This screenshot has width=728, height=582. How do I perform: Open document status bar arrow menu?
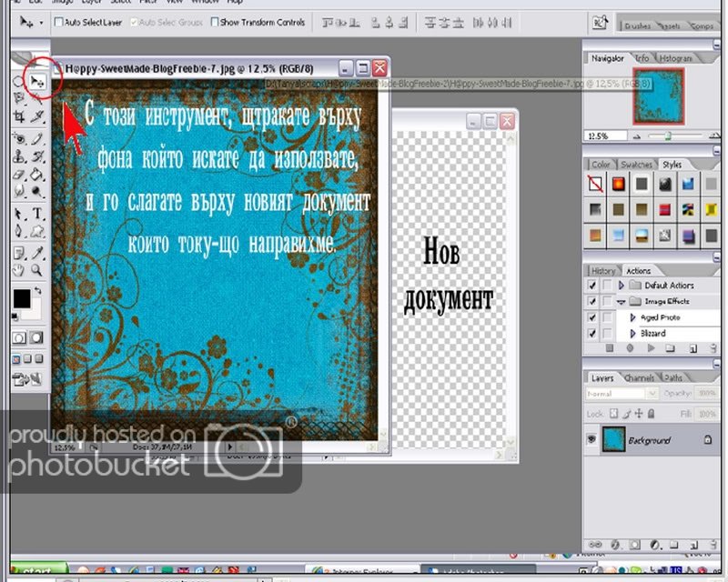click(230, 447)
